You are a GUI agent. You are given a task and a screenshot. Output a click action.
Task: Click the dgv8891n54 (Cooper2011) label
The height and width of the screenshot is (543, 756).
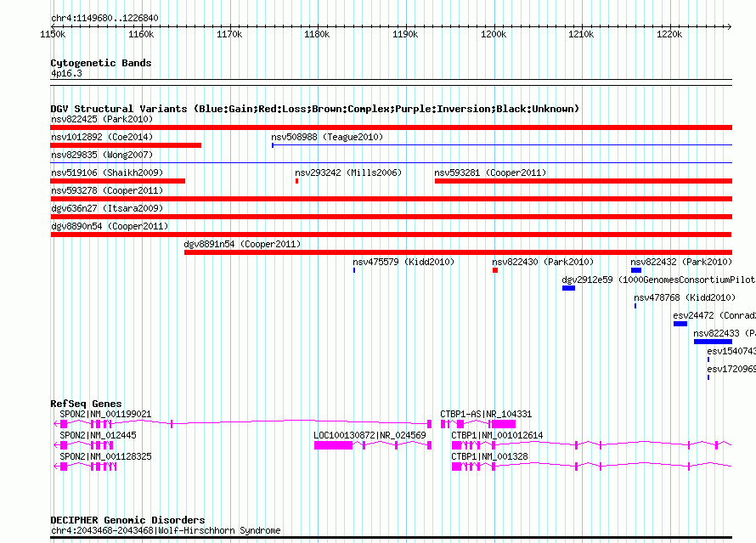click(242, 244)
